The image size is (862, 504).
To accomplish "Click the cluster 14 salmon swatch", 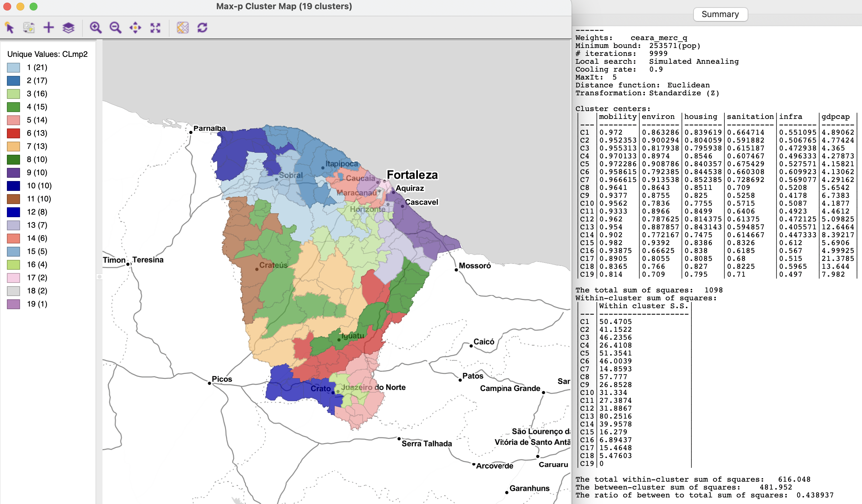I will 13,239.
